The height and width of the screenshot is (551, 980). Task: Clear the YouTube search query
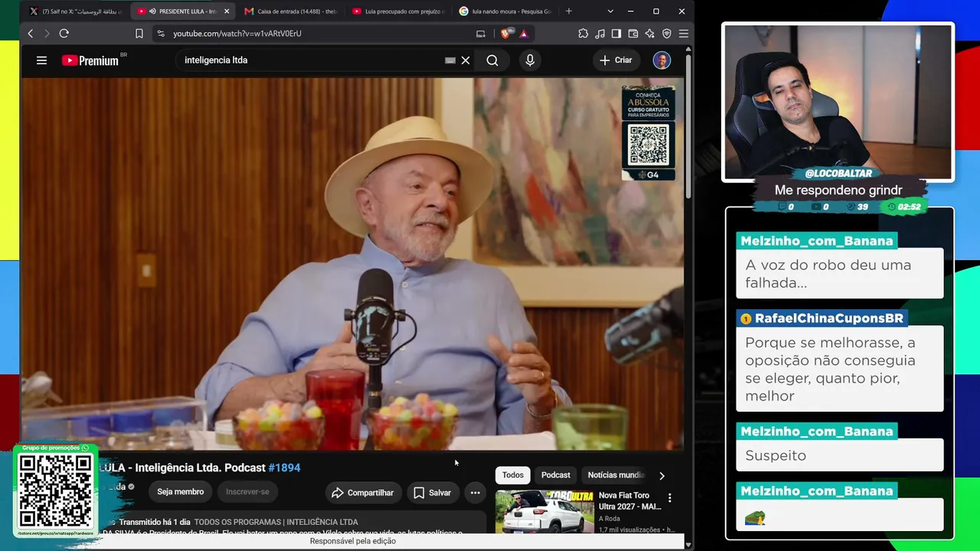465,60
